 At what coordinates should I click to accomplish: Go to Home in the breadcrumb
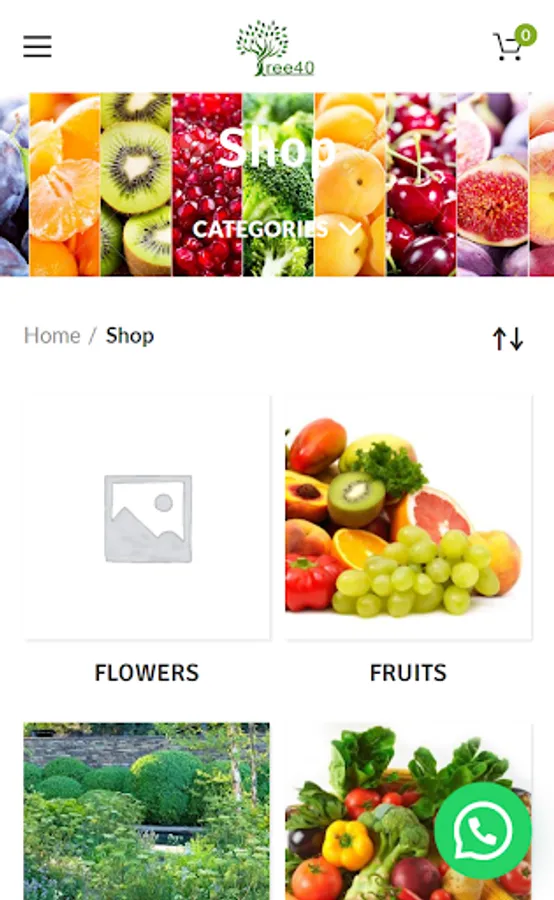pyautogui.click(x=52, y=335)
